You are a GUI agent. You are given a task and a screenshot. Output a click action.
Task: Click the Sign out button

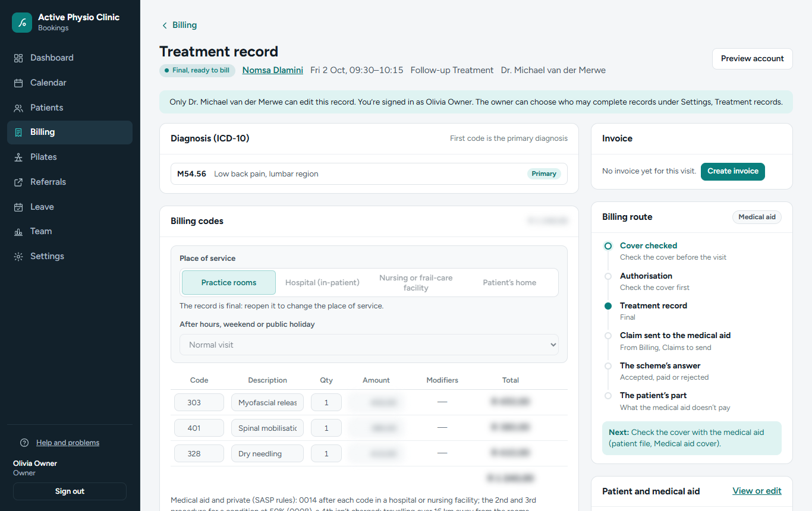coord(70,491)
